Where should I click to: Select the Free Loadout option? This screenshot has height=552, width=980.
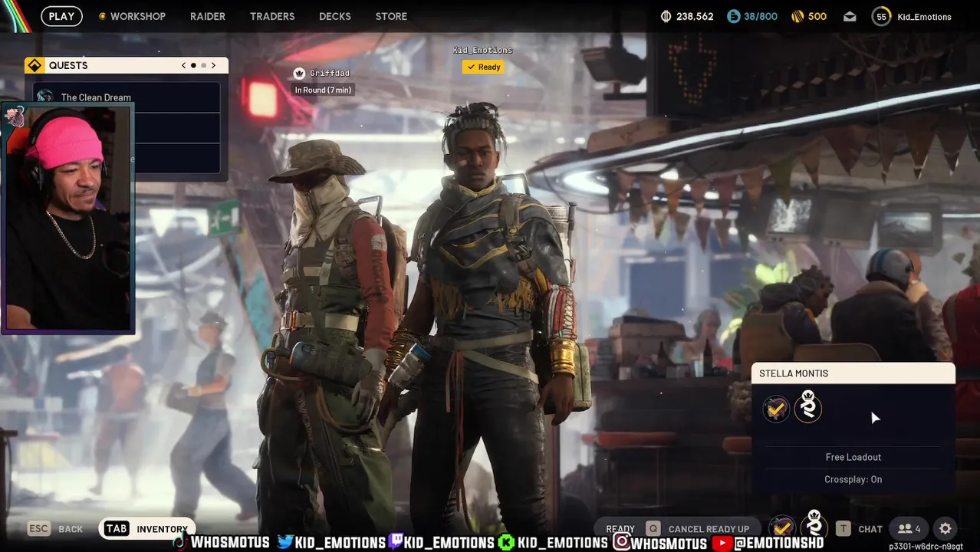853,457
